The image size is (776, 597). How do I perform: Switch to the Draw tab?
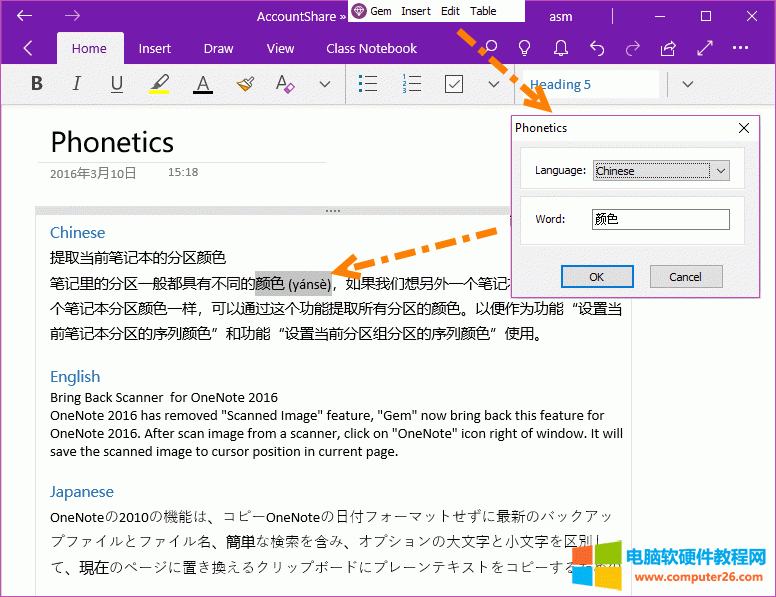(x=218, y=48)
